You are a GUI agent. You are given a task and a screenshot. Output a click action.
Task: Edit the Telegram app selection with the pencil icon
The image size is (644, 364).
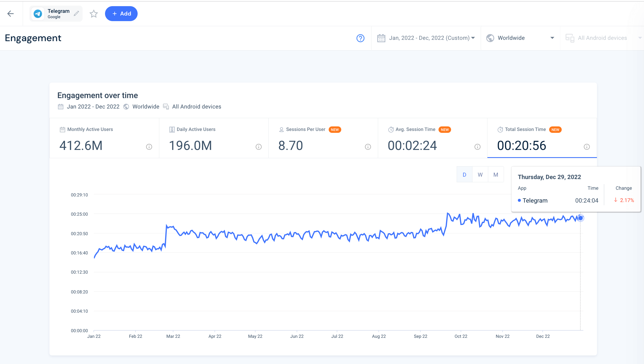(x=76, y=13)
